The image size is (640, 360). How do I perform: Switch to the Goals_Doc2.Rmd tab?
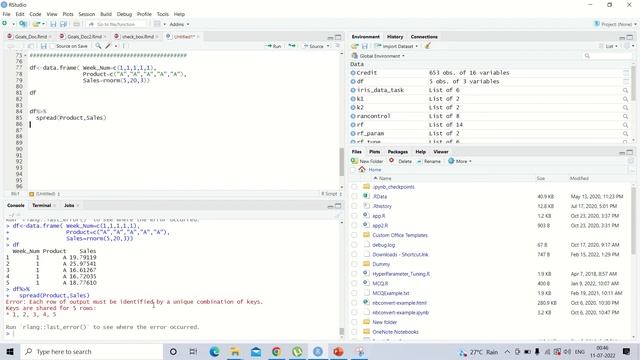point(84,37)
